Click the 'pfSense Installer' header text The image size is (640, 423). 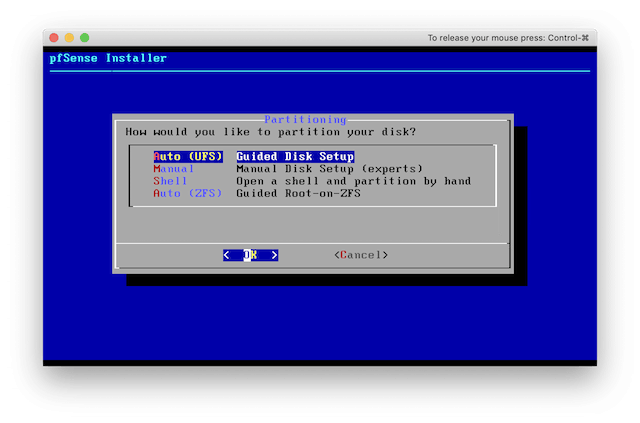coord(108,58)
